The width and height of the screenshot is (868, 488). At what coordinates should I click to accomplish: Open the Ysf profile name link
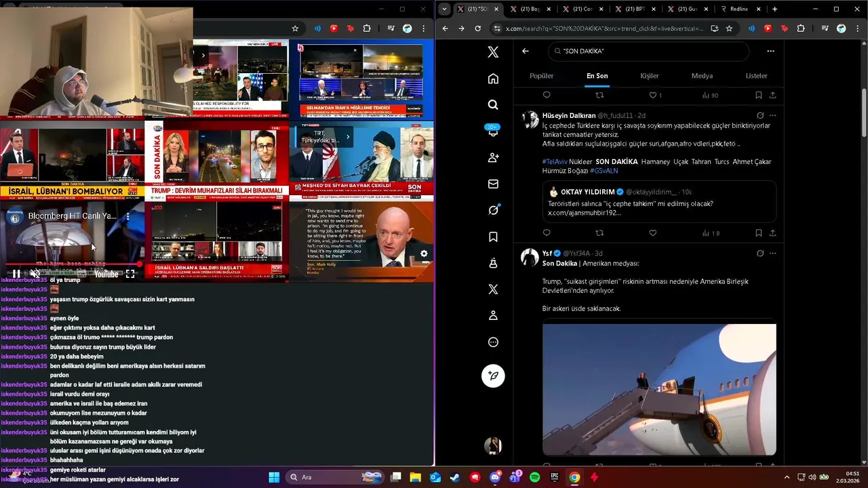pyautogui.click(x=547, y=253)
